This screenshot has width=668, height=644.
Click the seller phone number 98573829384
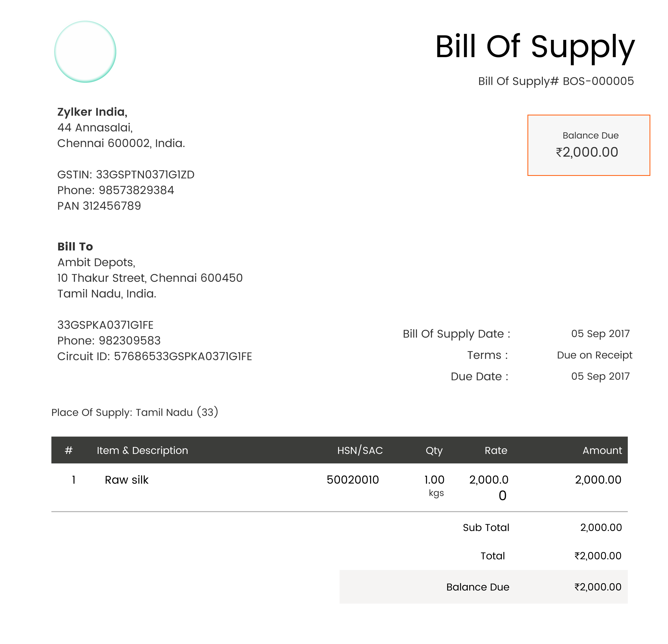tap(136, 190)
